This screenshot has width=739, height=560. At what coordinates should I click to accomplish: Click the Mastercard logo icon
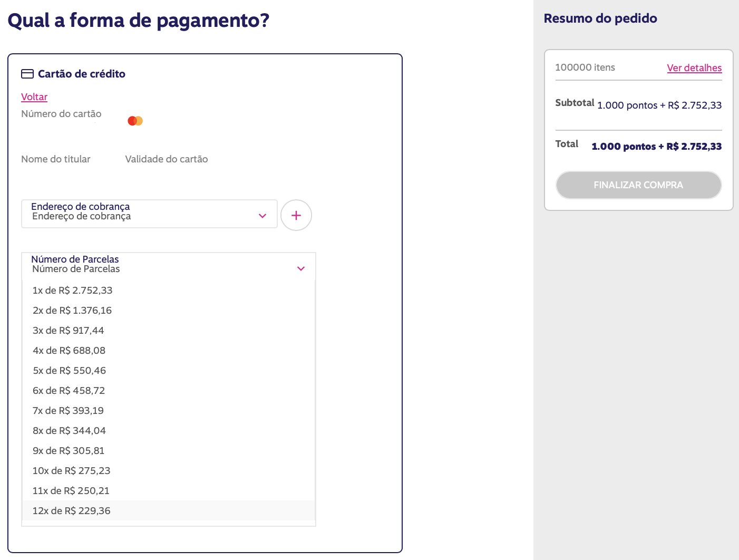(135, 121)
